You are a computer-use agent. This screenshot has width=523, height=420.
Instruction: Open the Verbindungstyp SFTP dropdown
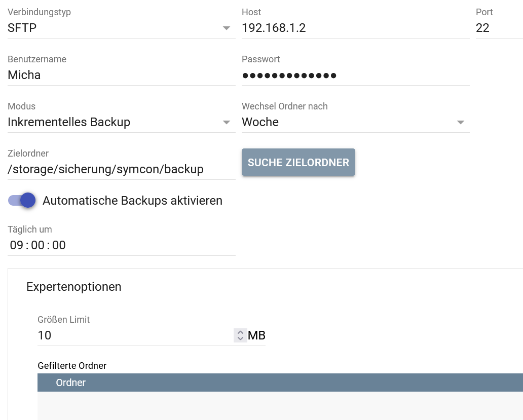click(x=121, y=28)
